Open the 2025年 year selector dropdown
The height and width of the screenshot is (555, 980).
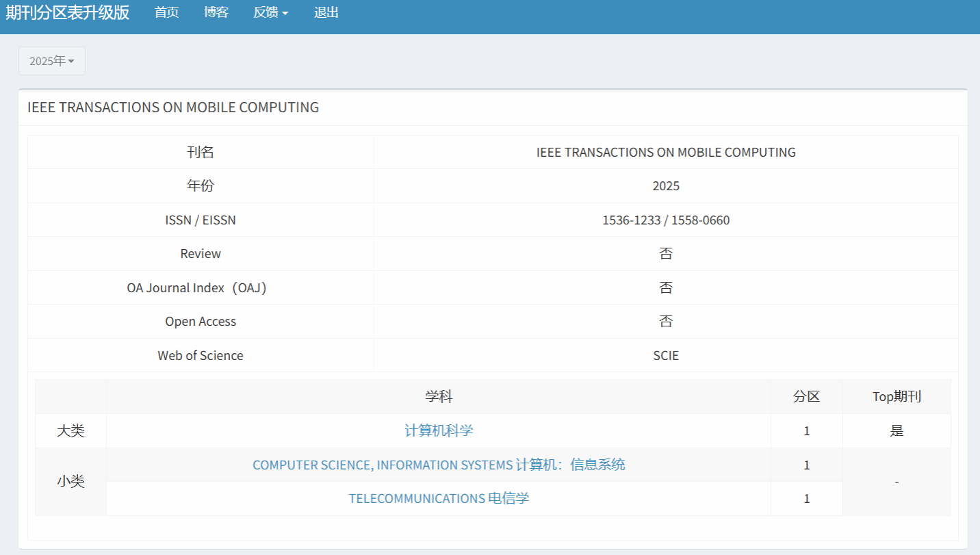(52, 61)
